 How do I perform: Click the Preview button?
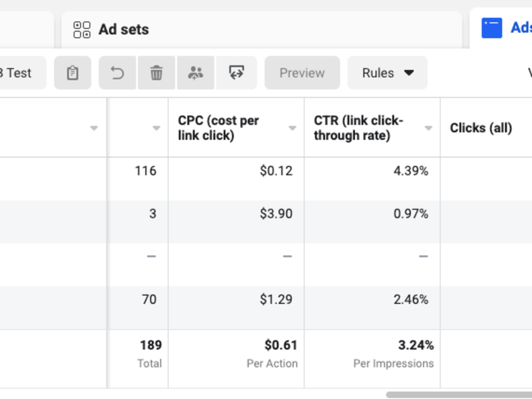point(302,73)
